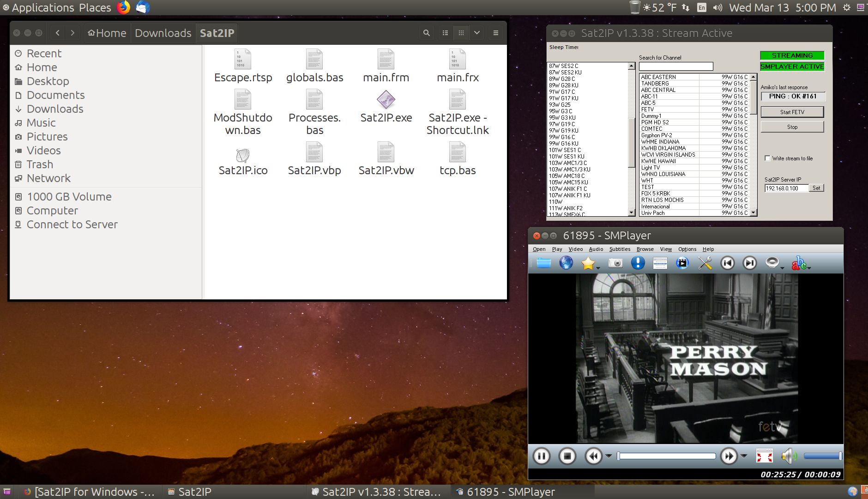Click the globe URL icon in SMPlayer
Viewport: 868px width, 499px height.
(566, 263)
